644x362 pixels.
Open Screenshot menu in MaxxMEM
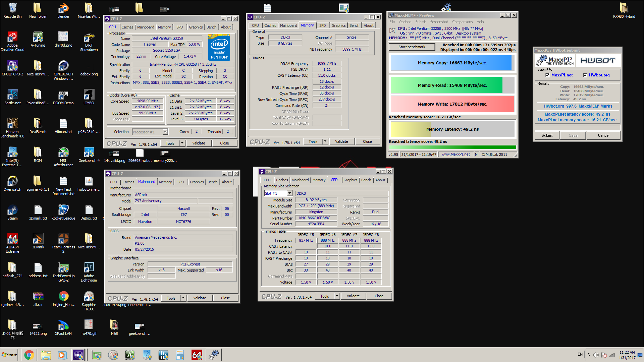tap(439, 22)
